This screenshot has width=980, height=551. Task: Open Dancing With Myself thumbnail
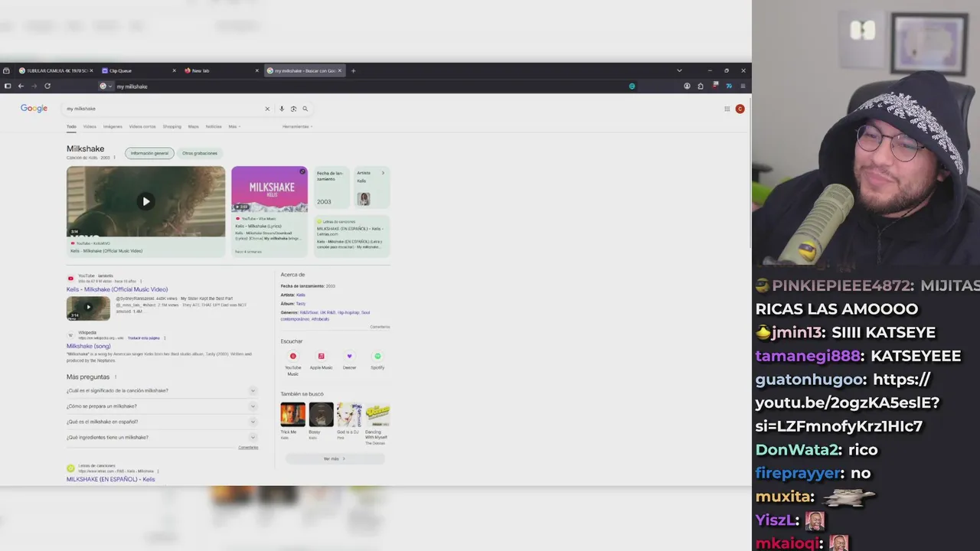click(377, 415)
